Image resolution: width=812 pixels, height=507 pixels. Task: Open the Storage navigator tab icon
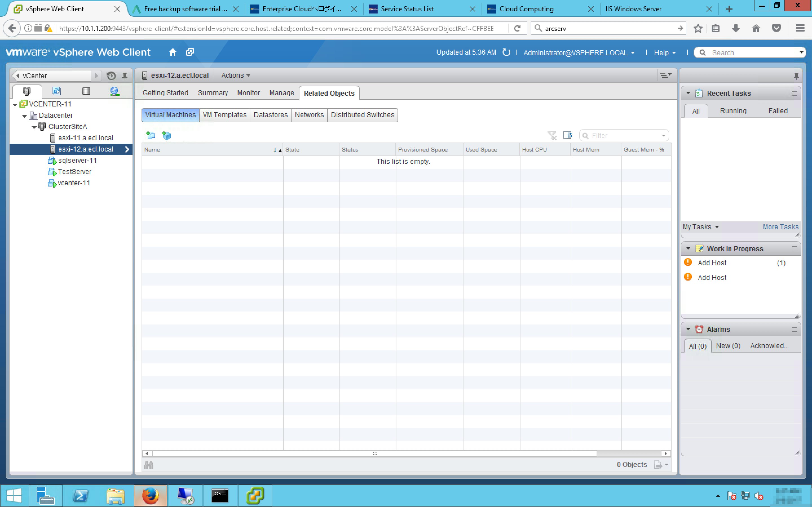point(86,91)
